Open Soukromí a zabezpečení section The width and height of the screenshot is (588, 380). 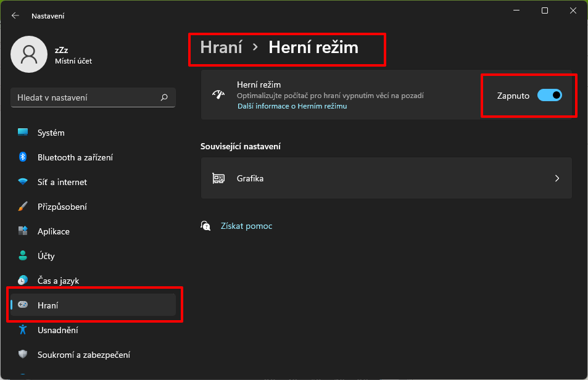point(83,355)
